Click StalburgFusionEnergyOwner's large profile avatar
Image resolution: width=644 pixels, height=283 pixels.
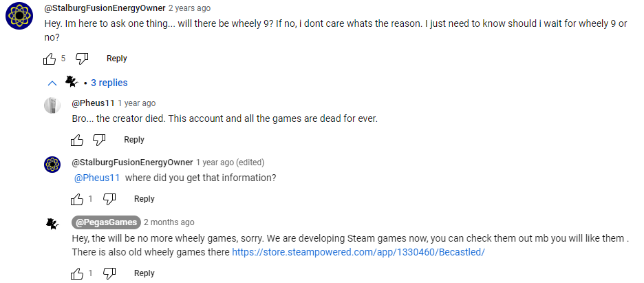[21, 16]
